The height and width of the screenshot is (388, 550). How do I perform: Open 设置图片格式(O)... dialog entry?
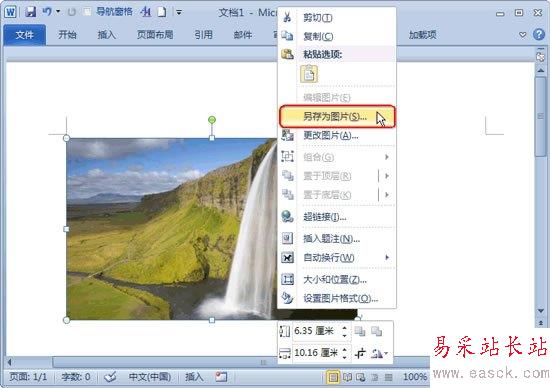tap(337, 299)
